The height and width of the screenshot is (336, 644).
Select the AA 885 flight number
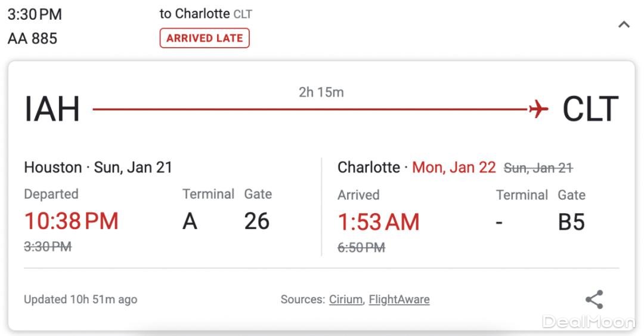[x=33, y=39]
